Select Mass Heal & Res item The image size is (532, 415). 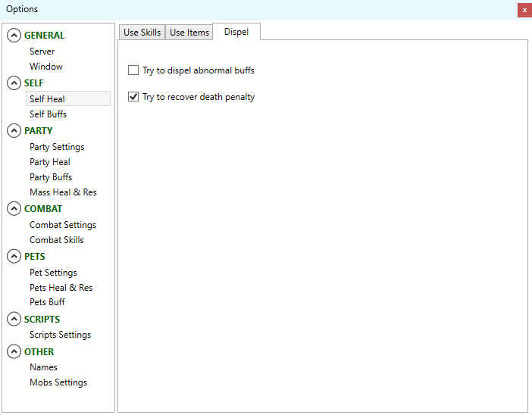click(63, 192)
